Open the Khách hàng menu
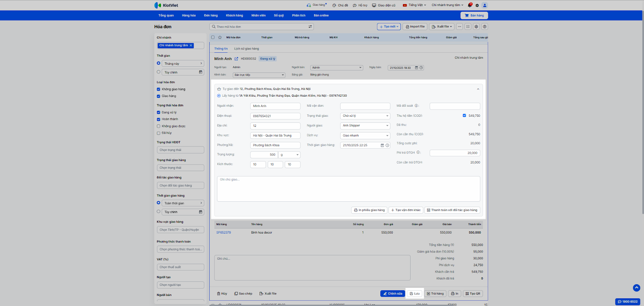 [234, 15]
